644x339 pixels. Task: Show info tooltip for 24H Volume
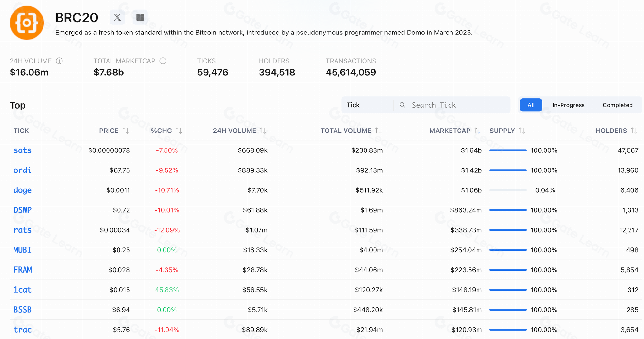[x=59, y=61]
